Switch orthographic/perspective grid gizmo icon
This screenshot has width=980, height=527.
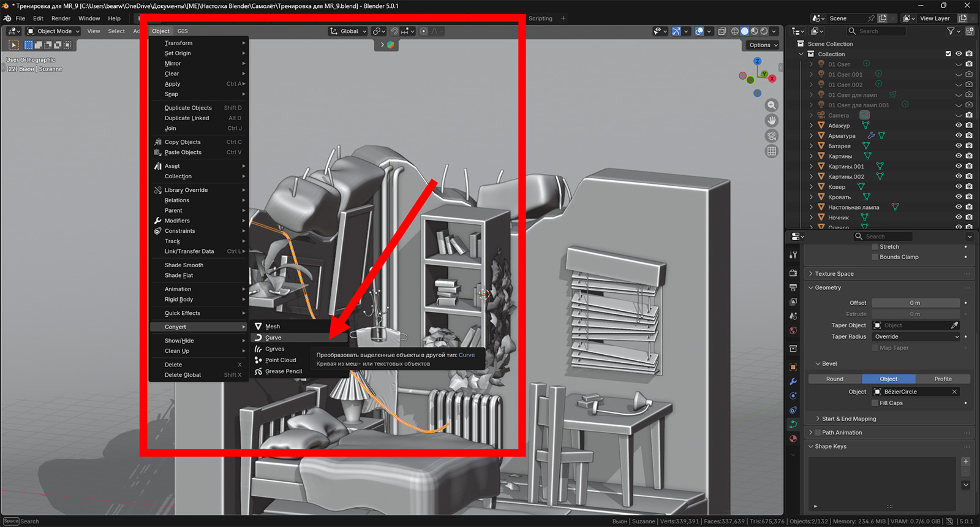point(772,151)
